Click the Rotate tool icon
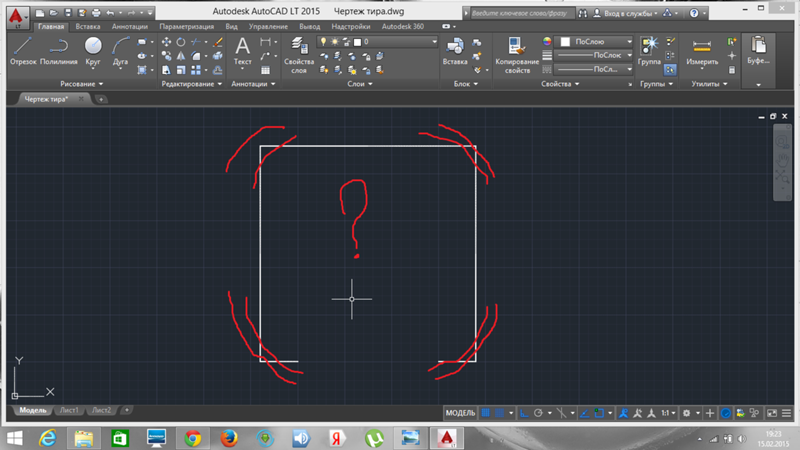This screenshot has height=450, width=800. click(x=181, y=42)
